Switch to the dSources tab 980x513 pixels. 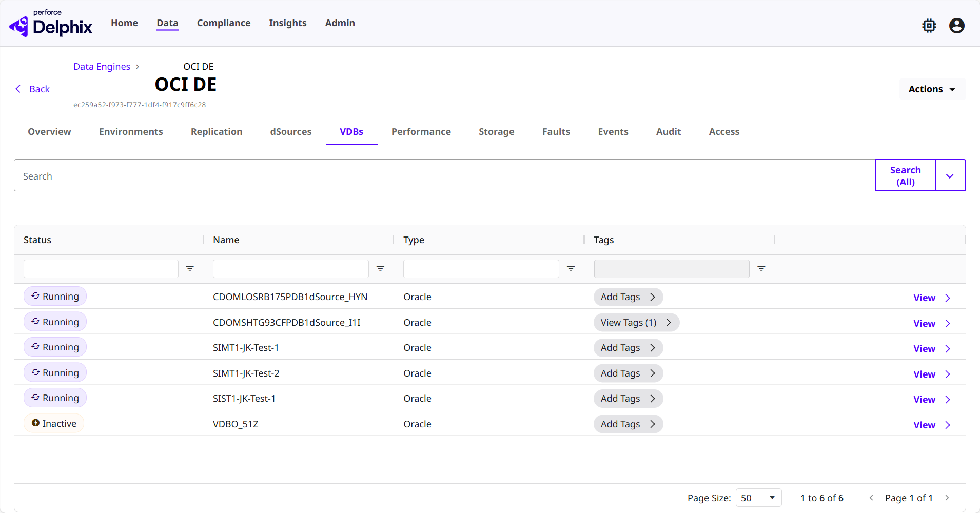(291, 132)
